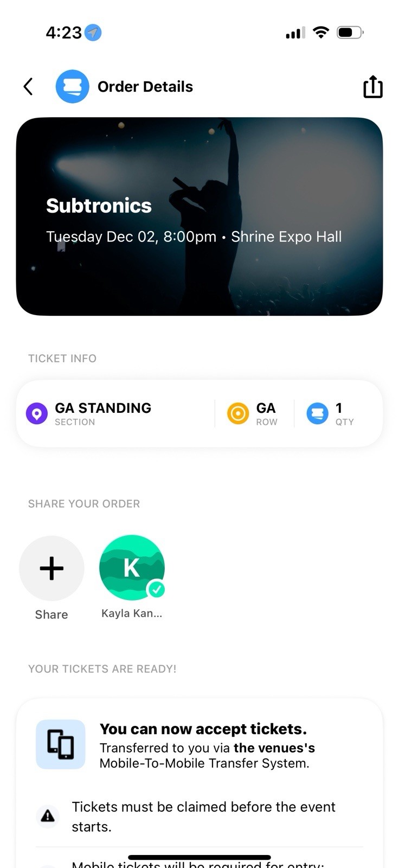
Task: Tap the location arrow in status bar
Action: point(93,33)
